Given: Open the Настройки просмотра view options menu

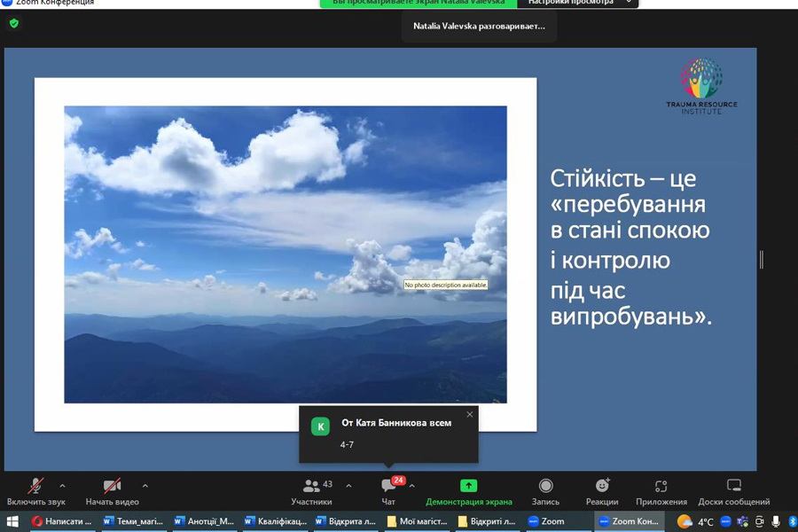Looking at the screenshot, I should (x=577, y=3).
